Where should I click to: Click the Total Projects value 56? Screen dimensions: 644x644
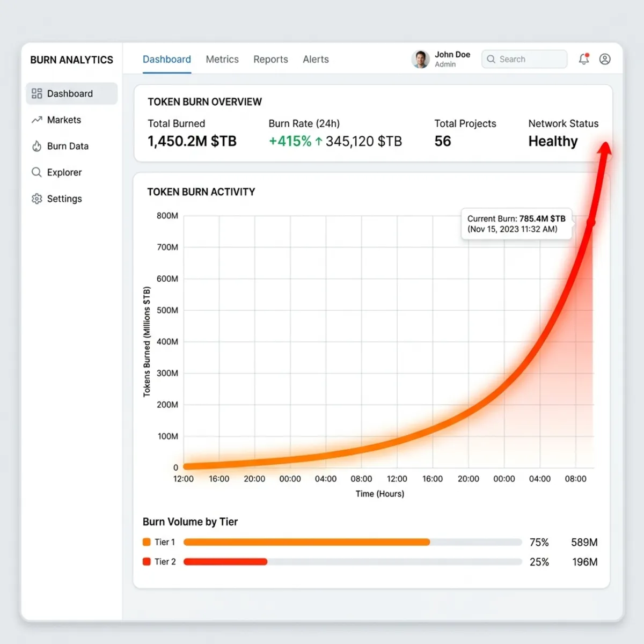[x=443, y=141]
